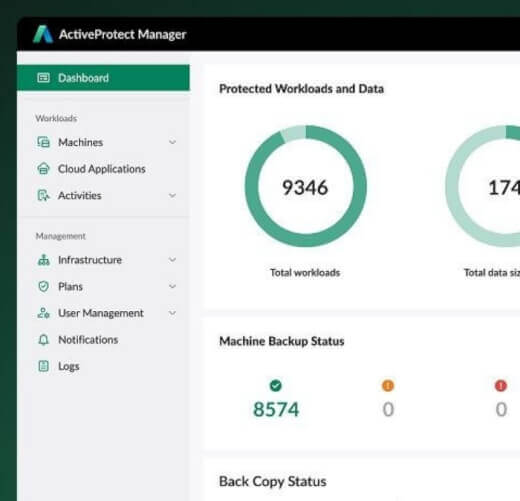
Task: Expand the User Management submenu chevron
Action: [172, 313]
